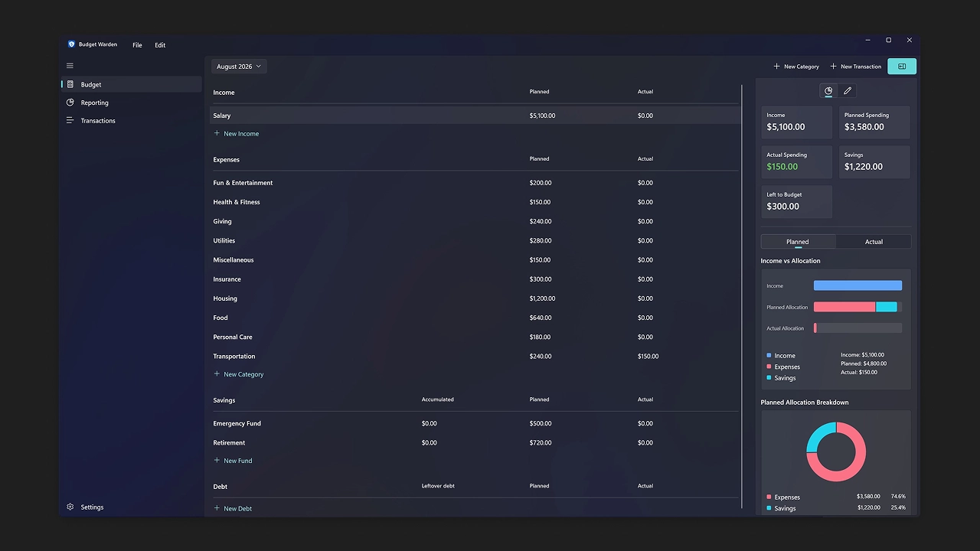Click the plus icon next to New Fund
The height and width of the screenshot is (551, 980).
point(217,461)
